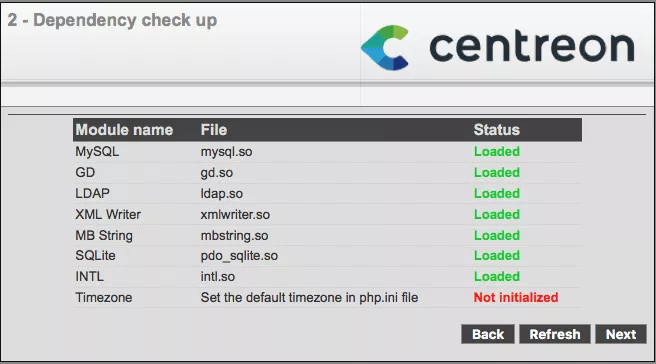Click the Refresh button
This screenshot has width=656, height=364.
pyautogui.click(x=555, y=334)
